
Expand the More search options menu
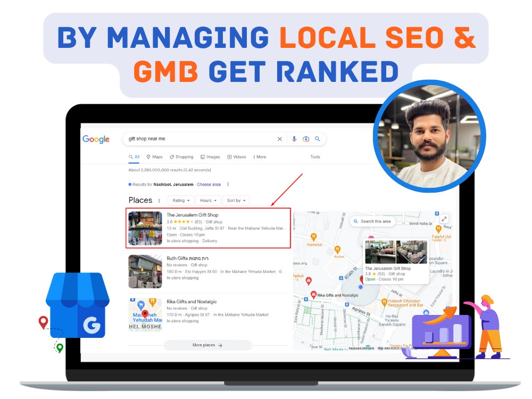click(x=260, y=157)
